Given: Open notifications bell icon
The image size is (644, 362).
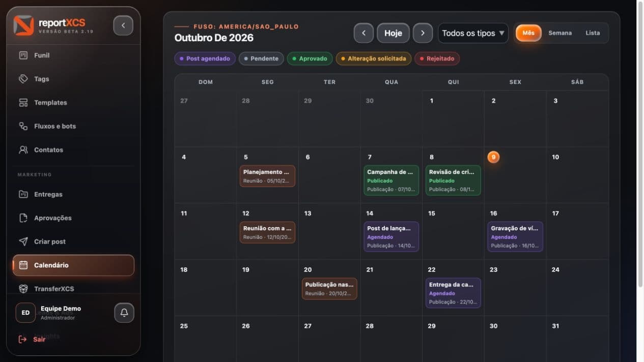Looking at the screenshot, I should [x=124, y=313].
